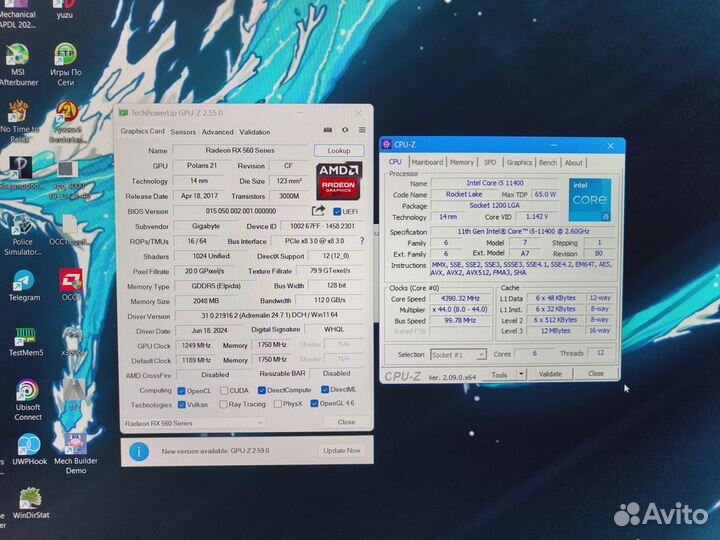Click the Level 3 cache value 12 MBytes
Screen dimensions: 720x540
tap(556, 331)
